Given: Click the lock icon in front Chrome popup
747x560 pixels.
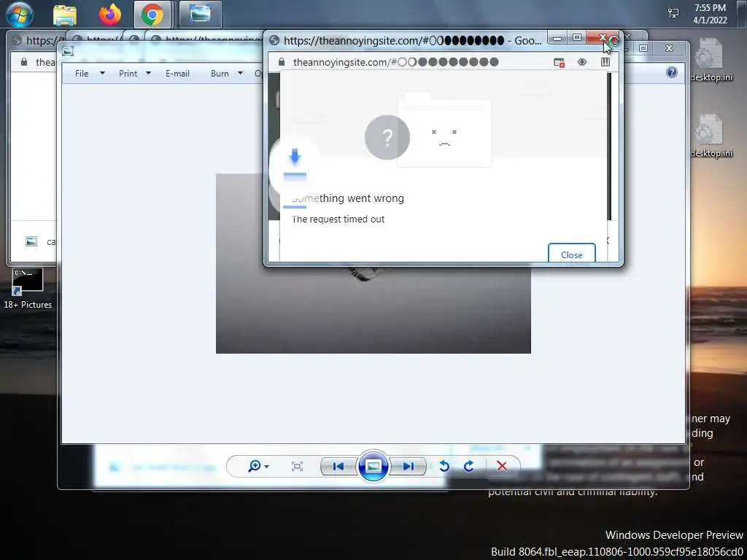Looking at the screenshot, I should (x=282, y=62).
